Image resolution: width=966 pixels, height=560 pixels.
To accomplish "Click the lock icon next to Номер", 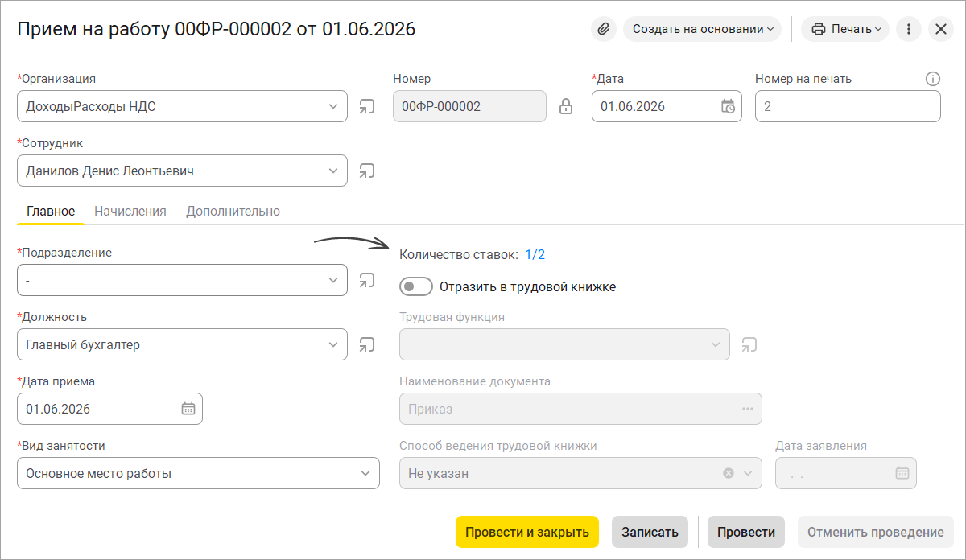I will [566, 106].
